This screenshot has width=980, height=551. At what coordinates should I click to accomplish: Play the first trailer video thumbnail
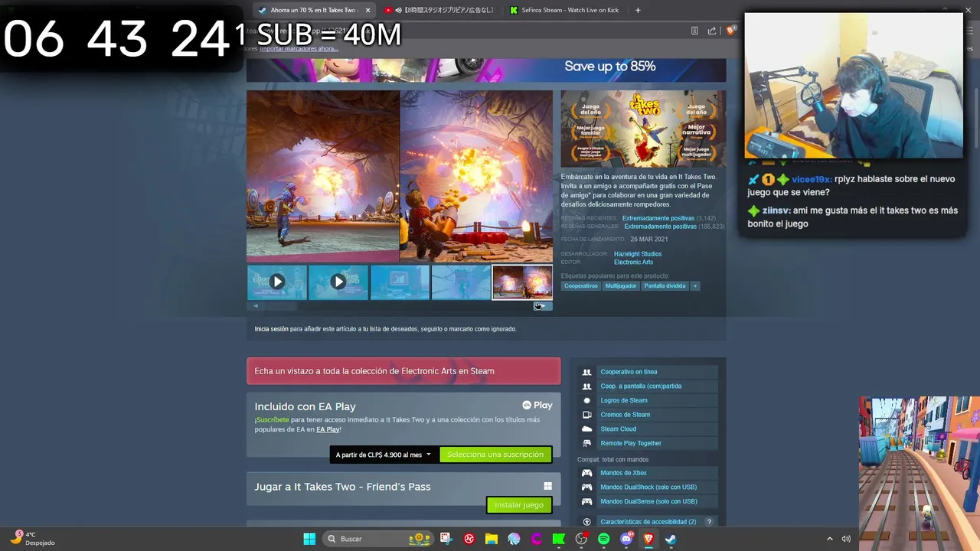(277, 282)
